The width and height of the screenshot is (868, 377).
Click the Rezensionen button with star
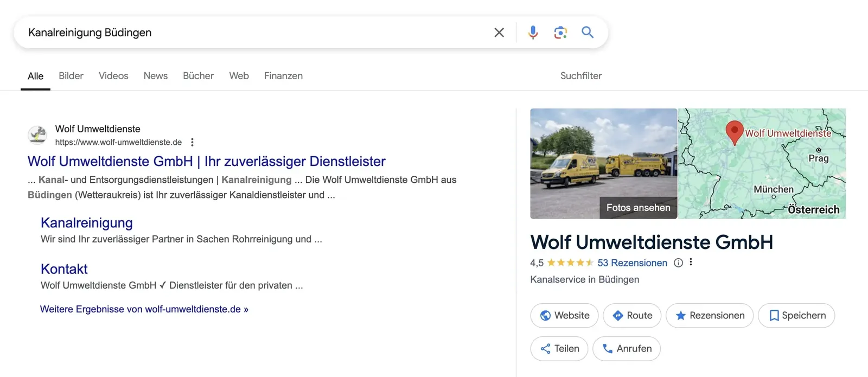pos(710,315)
